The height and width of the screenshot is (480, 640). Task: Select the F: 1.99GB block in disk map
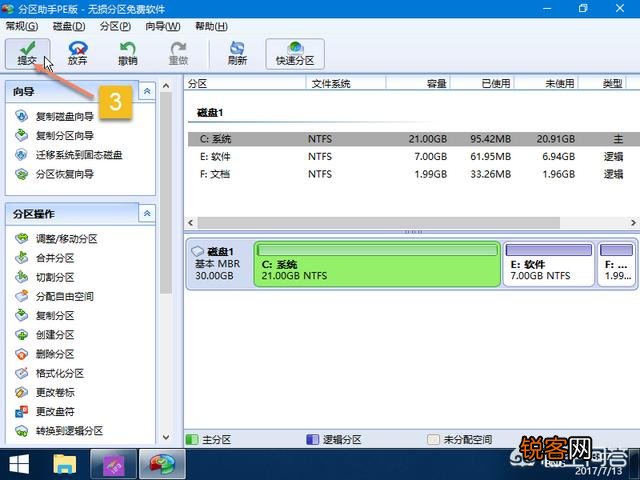click(x=617, y=264)
